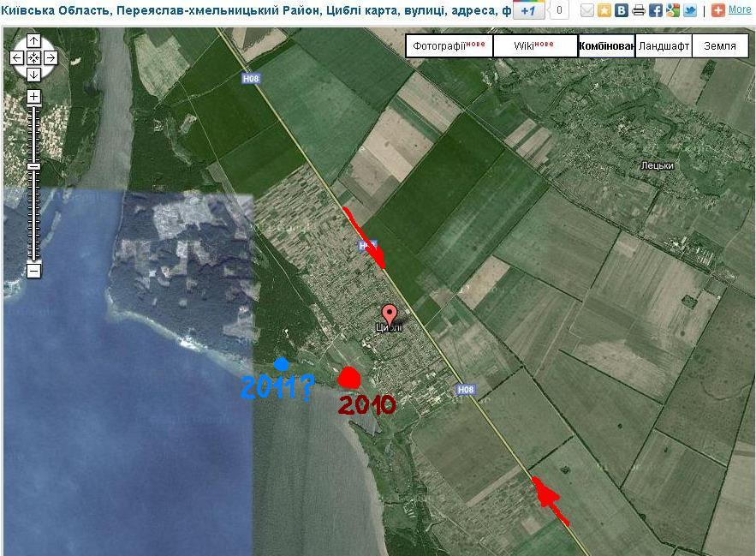The width and height of the screenshot is (756, 556).
Task: Switch to Wiki map layer
Action: point(535,46)
